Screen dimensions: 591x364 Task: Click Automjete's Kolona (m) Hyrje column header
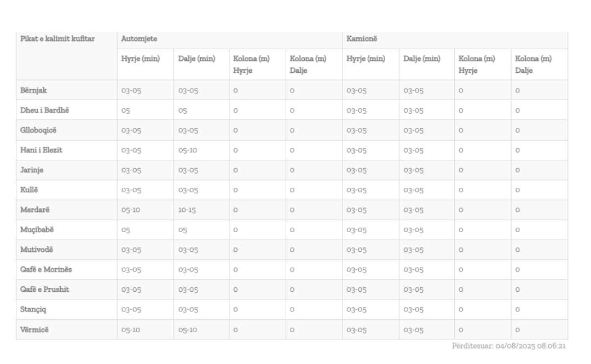(x=251, y=64)
